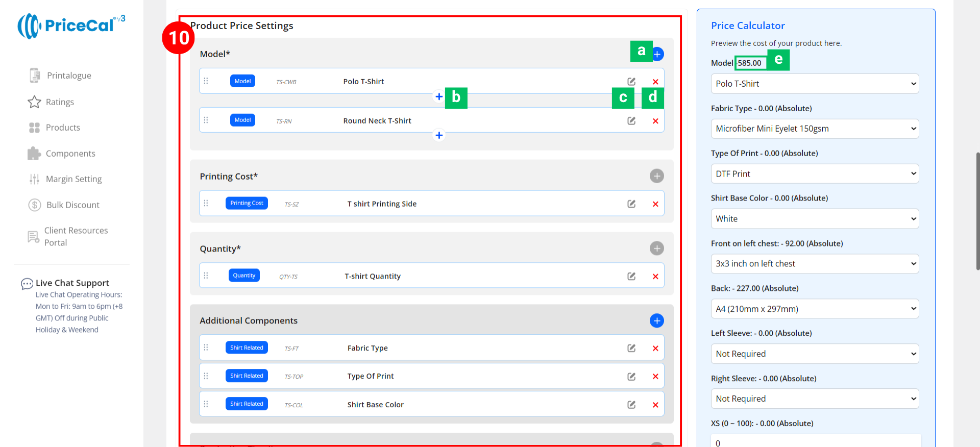Edit the T-shirt Quantity row

631,276
